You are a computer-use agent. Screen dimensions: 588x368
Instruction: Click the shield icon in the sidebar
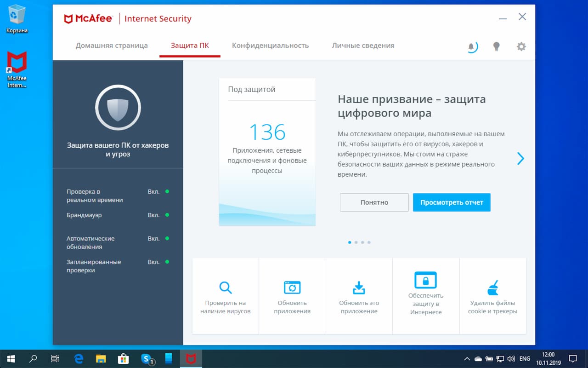[x=118, y=107]
